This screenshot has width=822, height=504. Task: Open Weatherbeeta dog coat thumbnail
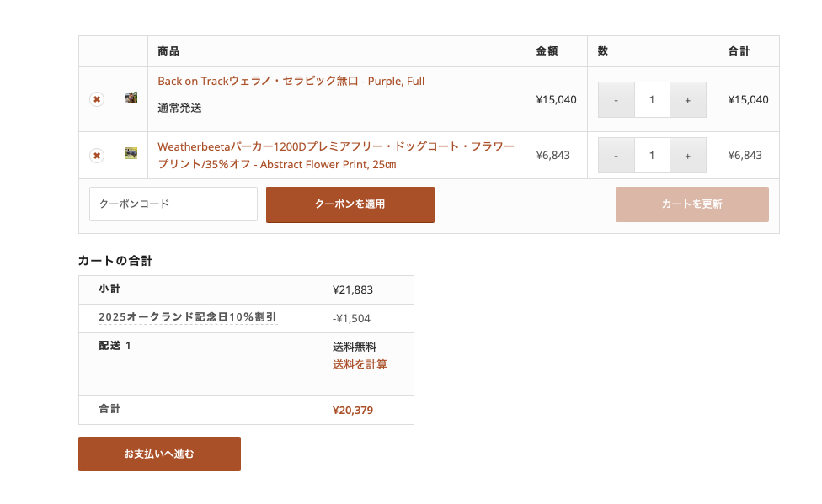click(131, 154)
